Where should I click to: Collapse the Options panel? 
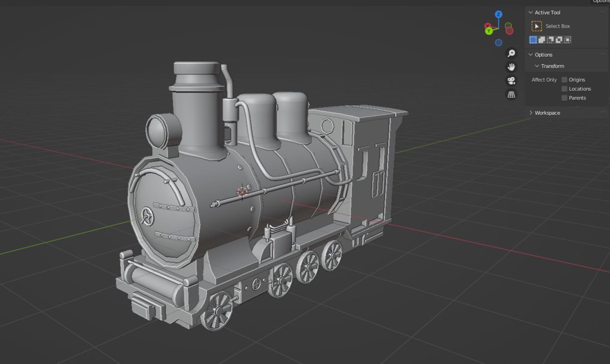531,55
